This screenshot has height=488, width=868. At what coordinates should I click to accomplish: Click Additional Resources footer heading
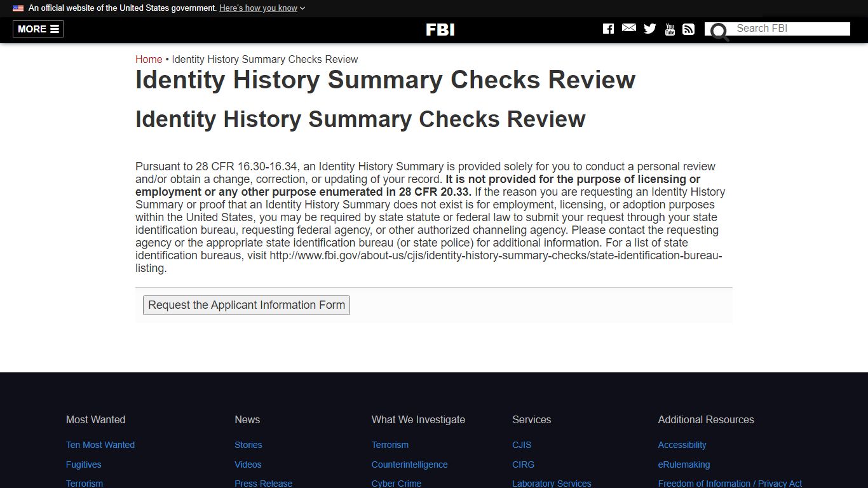point(706,419)
